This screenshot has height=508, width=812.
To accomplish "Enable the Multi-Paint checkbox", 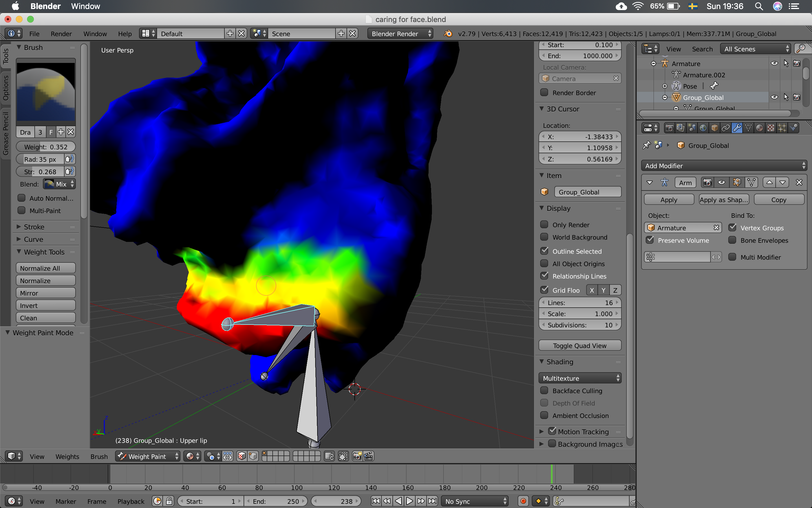I will click(x=21, y=210).
